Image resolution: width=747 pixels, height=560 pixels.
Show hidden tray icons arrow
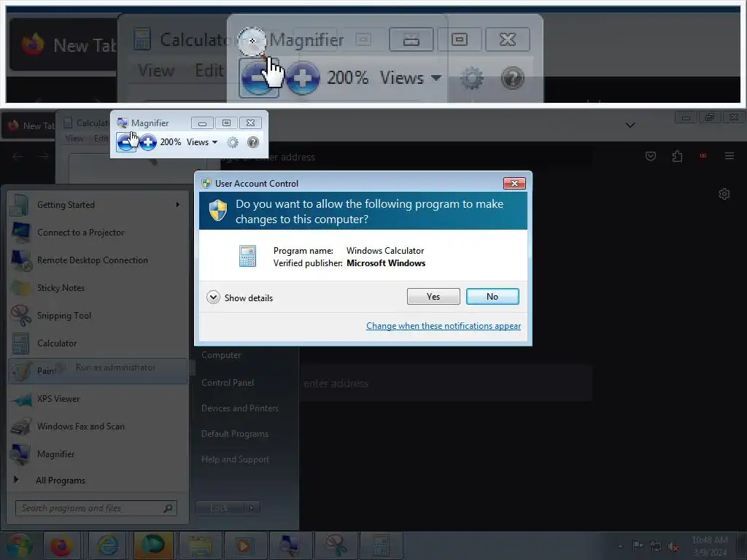(x=620, y=546)
